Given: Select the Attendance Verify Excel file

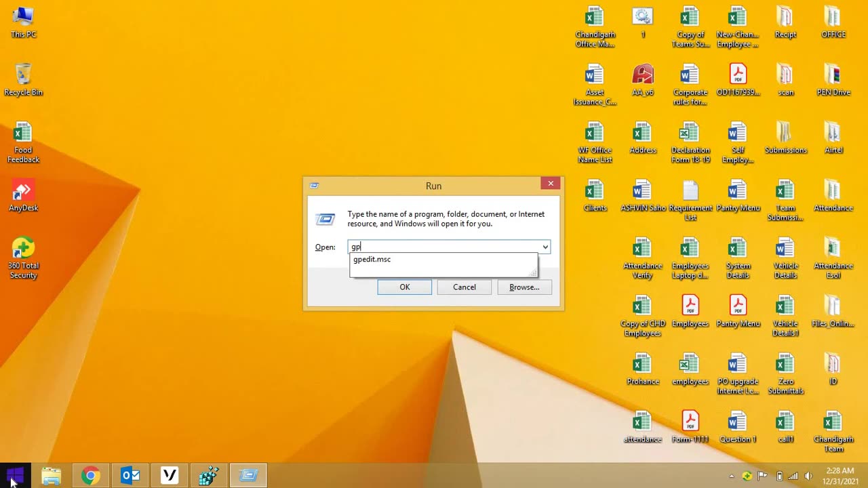Looking at the screenshot, I should point(642,258).
